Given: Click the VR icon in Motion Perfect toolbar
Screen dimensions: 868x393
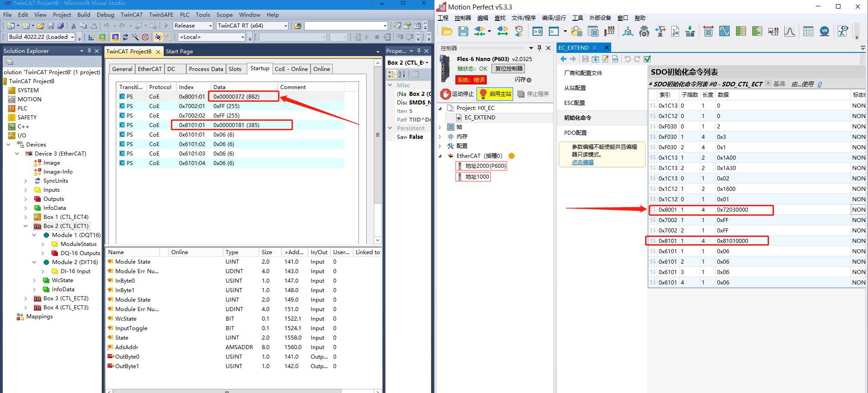Looking at the screenshot, I should pos(825,31).
